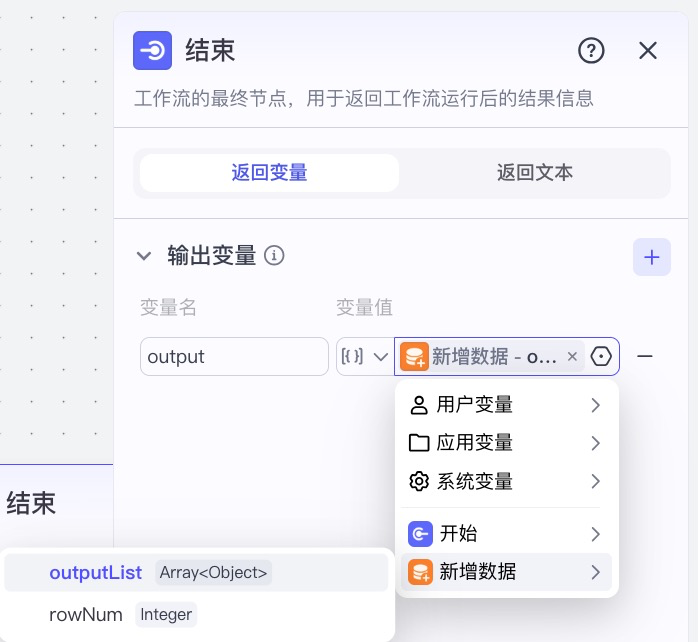Delete the output variable row
This screenshot has width=698, height=642.
pyautogui.click(x=645, y=356)
